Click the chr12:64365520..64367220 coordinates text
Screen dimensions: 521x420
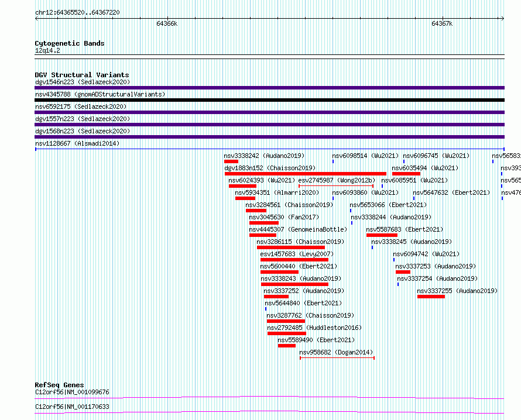(77, 12)
